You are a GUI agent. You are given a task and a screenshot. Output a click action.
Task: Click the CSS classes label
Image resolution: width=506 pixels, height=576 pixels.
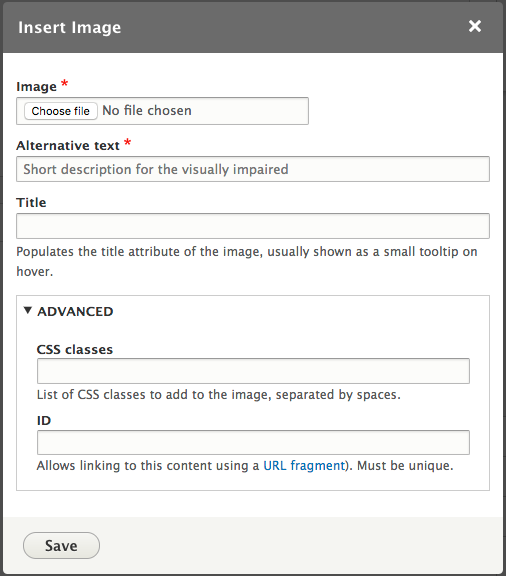pos(75,349)
